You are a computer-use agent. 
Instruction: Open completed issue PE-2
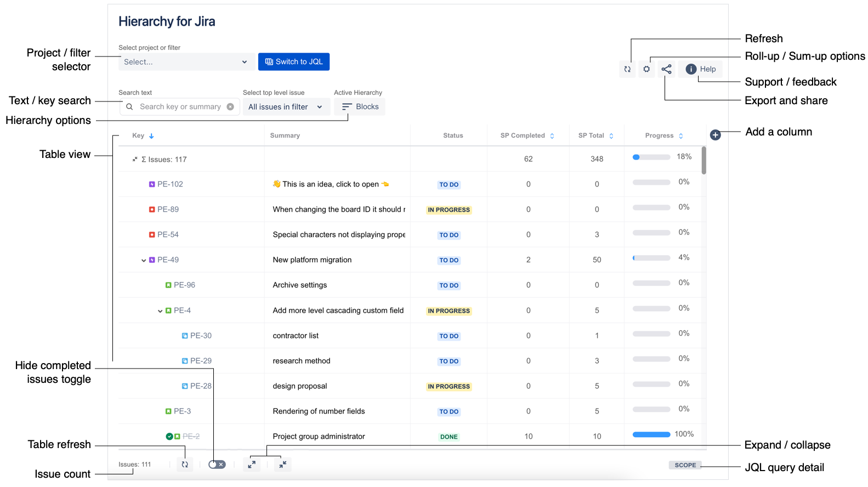pos(191,437)
